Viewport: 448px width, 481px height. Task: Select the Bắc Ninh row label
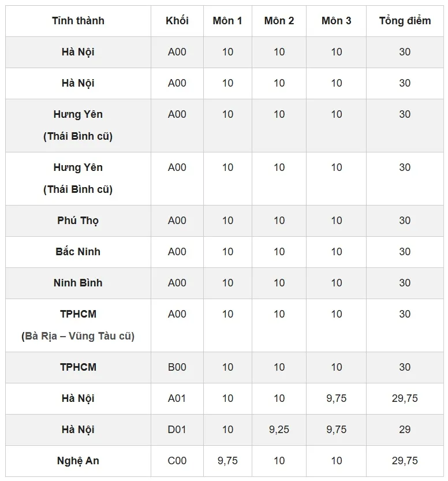click(78, 252)
